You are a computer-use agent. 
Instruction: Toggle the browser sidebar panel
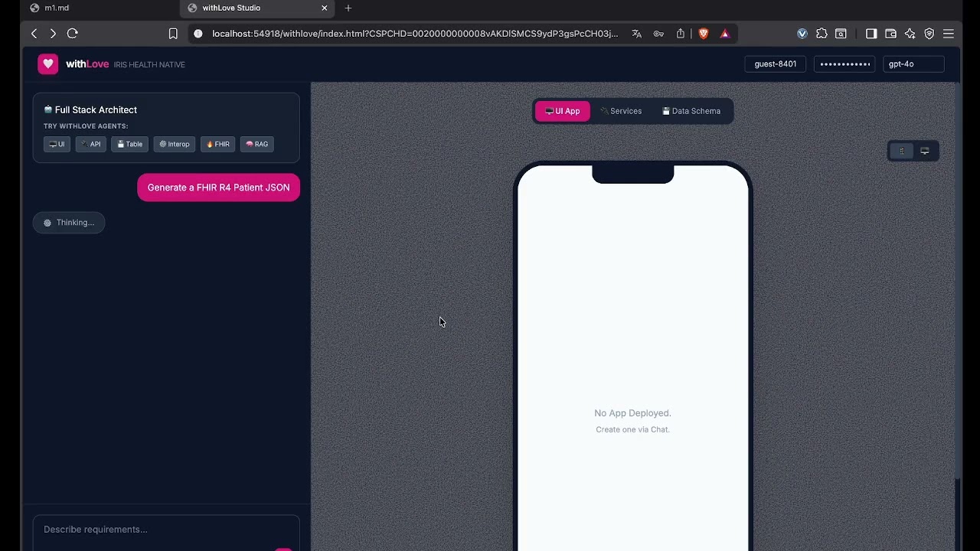(x=871, y=34)
